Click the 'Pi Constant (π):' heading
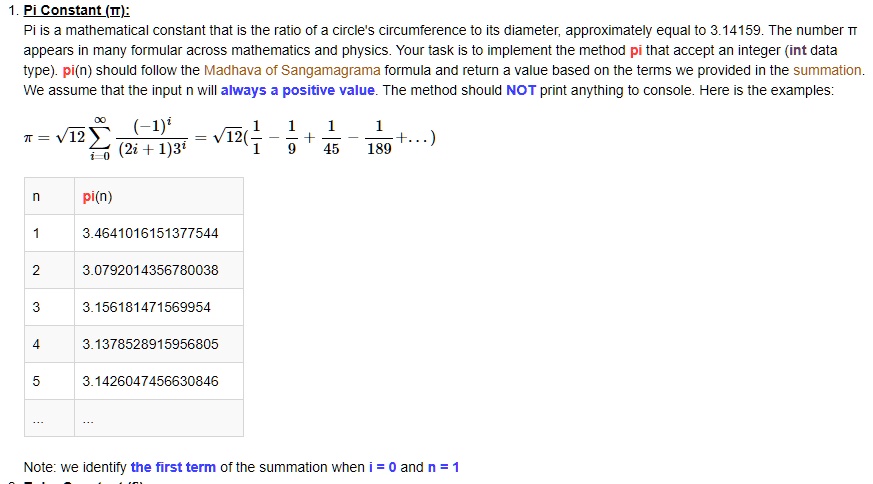873x484 pixels. click(76, 10)
